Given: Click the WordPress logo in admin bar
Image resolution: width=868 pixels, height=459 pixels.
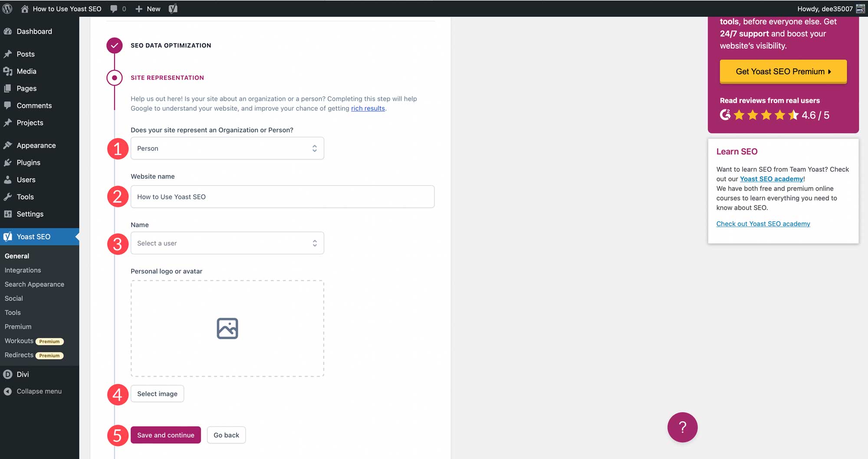Looking at the screenshot, I should tap(7, 9).
